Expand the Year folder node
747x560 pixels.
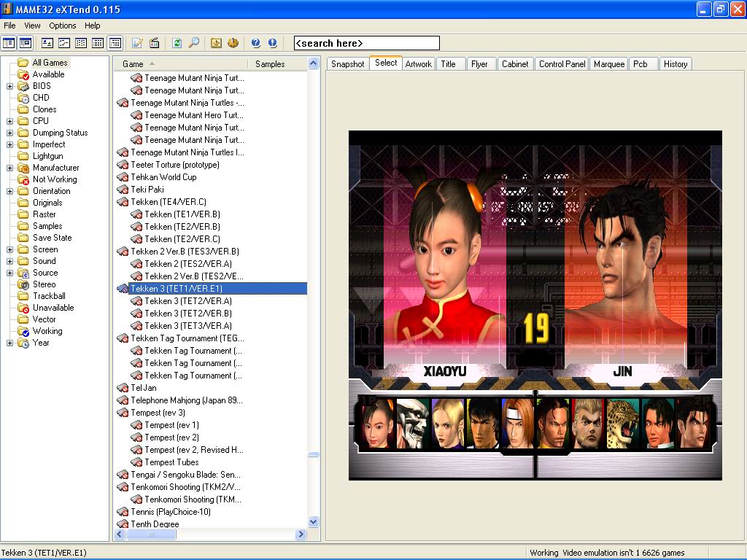point(9,343)
